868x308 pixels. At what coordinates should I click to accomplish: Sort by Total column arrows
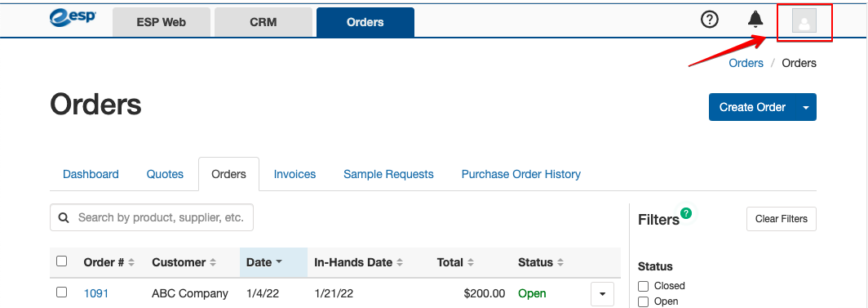pos(471,262)
